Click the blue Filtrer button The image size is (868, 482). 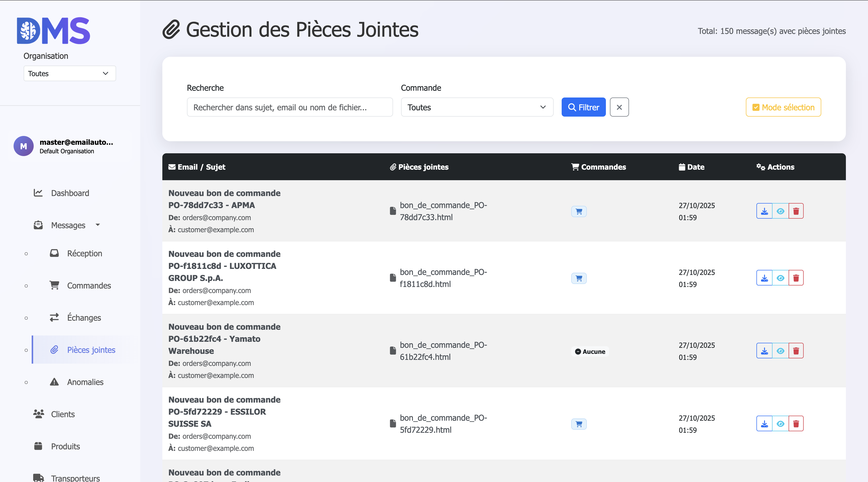point(583,107)
